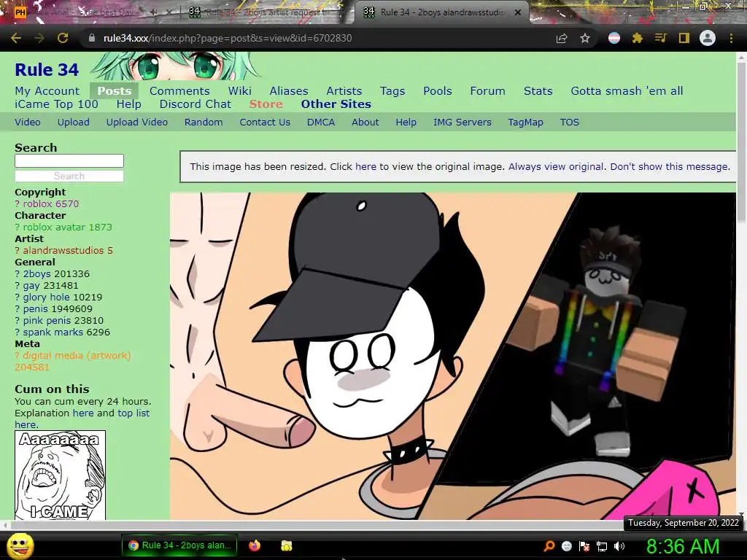Open the Other Sites link
This screenshot has width=747, height=560.
pos(336,104)
